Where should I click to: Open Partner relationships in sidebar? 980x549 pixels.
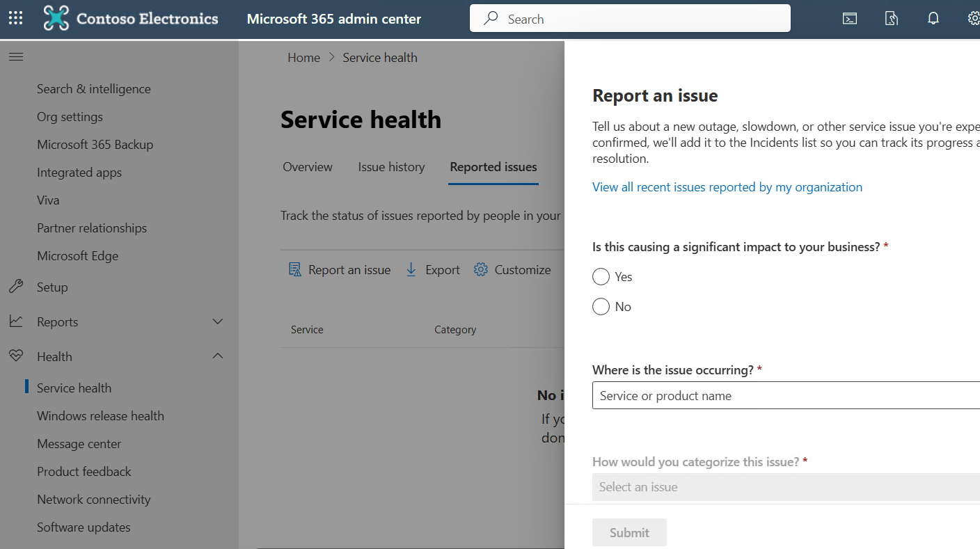tap(92, 228)
